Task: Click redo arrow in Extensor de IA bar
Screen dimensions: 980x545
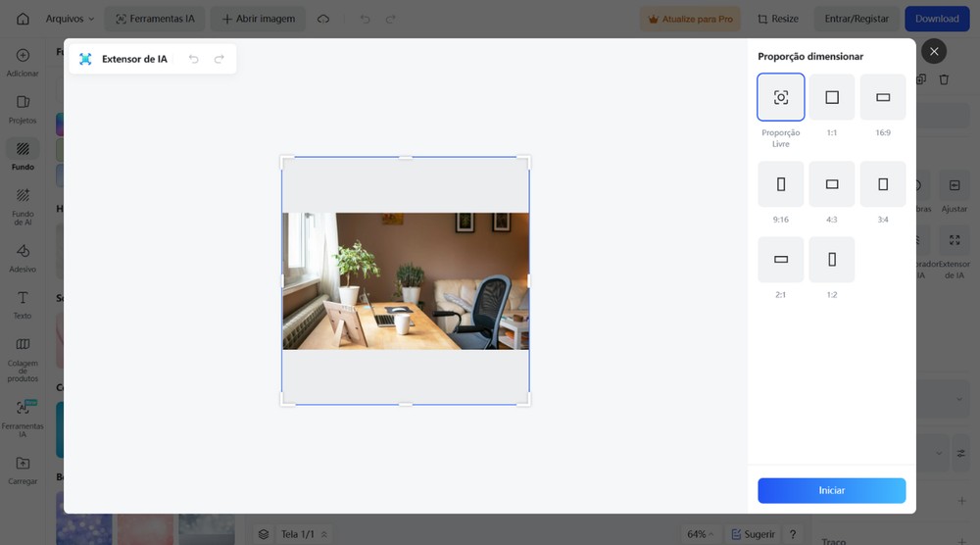Action: (x=220, y=59)
